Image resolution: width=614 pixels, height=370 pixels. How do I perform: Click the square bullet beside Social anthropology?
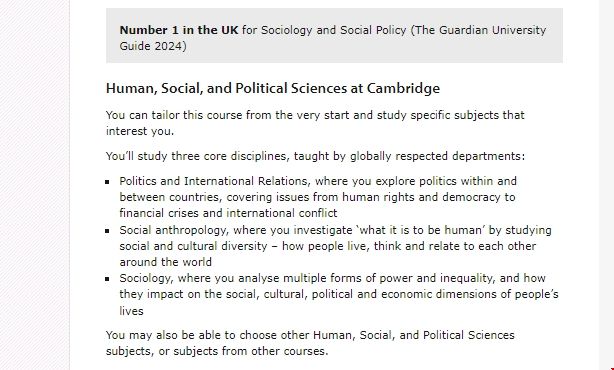[108, 231]
